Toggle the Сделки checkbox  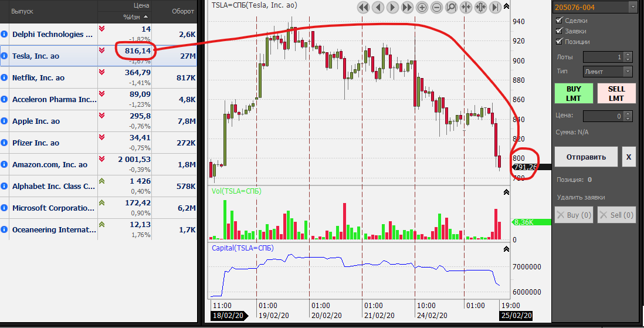(x=559, y=21)
